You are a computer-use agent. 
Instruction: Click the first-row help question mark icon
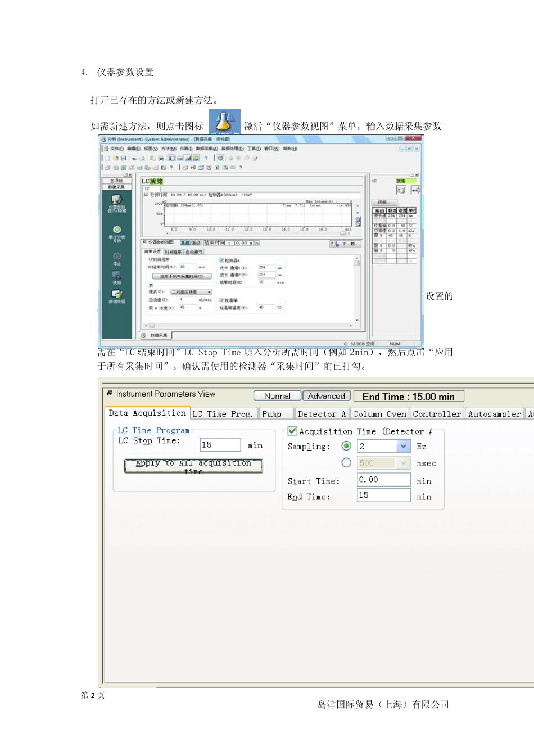coord(206,159)
